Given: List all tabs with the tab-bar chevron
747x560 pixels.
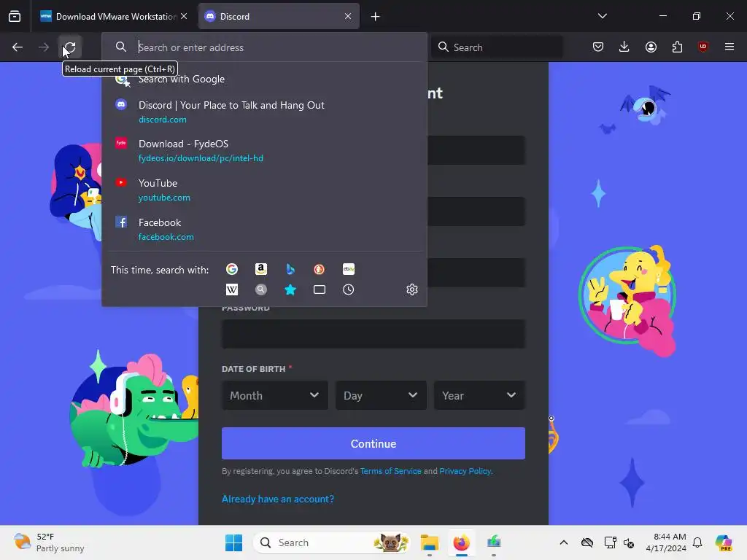Looking at the screenshot, I should [602, 16].
